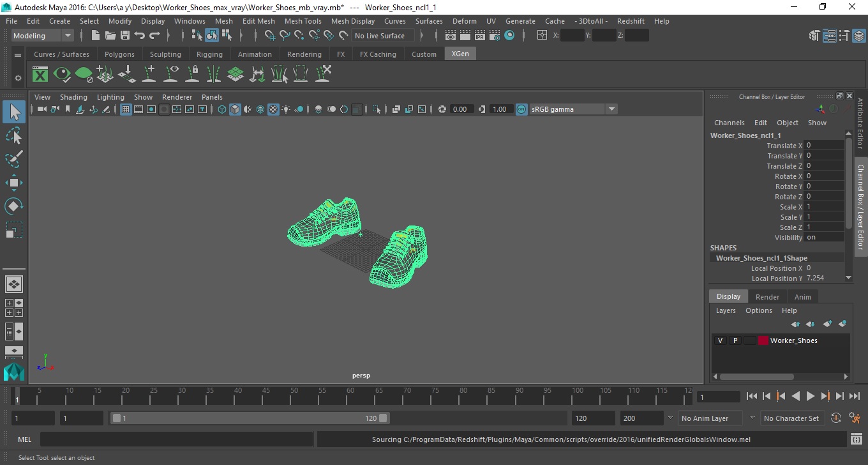
Task: Click the step forward one frame button
Action: pos(840,396)
